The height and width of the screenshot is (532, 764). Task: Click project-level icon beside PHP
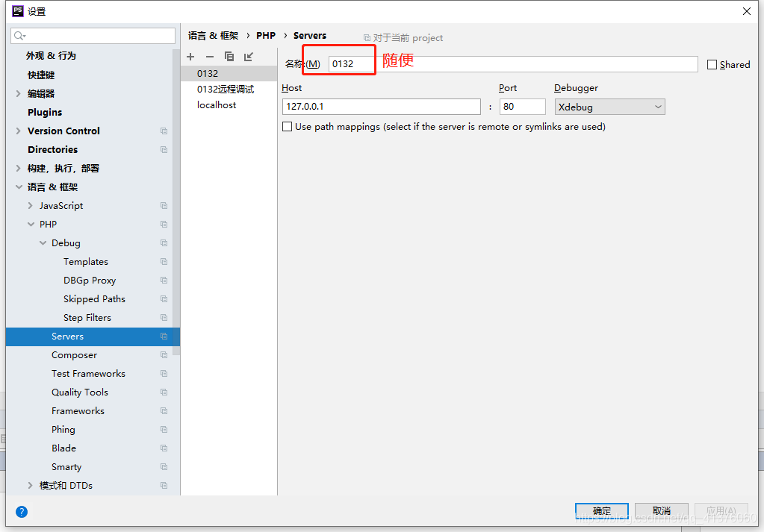(164, 225)
